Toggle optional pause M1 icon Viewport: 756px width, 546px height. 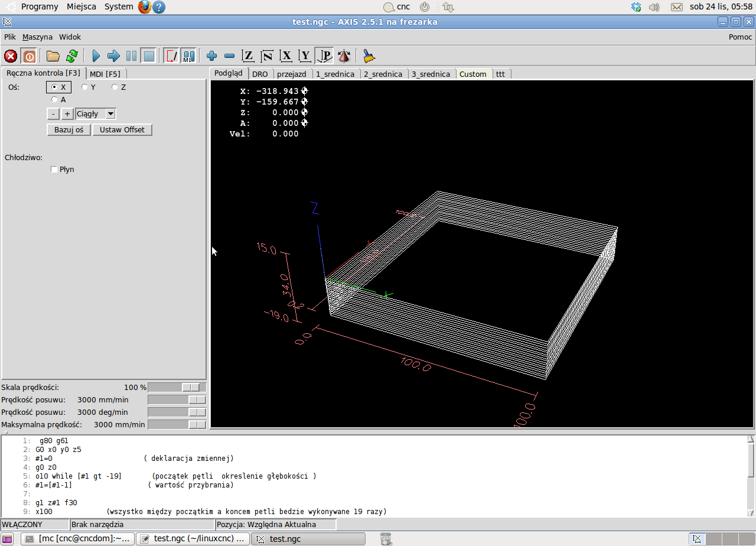pos(188,56)
